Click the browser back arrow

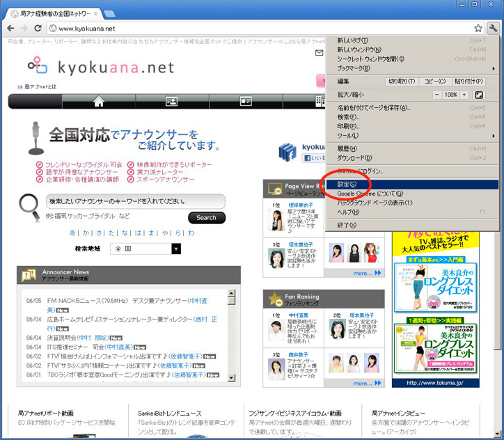tap(10, 29)
